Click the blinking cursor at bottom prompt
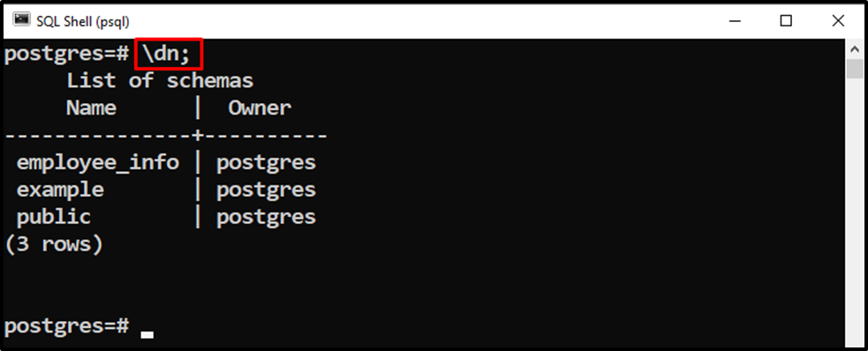Viewport: 868px width, 351px height. click(x=147, y=334)
